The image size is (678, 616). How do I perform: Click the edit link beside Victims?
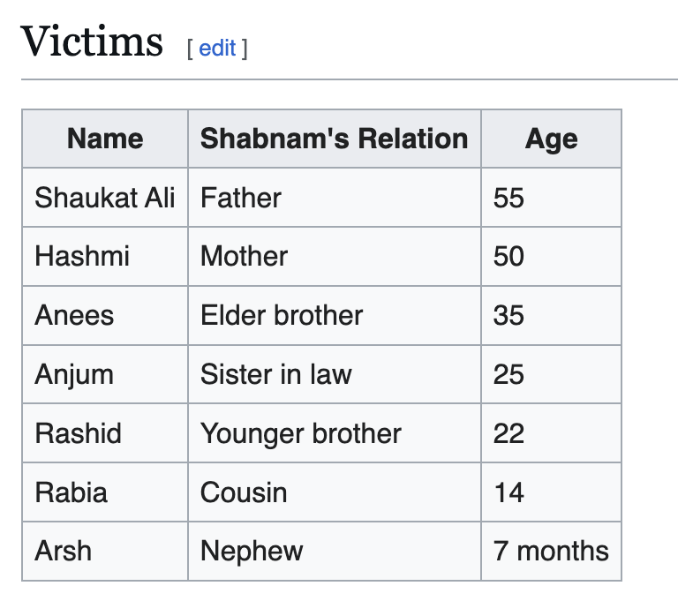(217, 48)
